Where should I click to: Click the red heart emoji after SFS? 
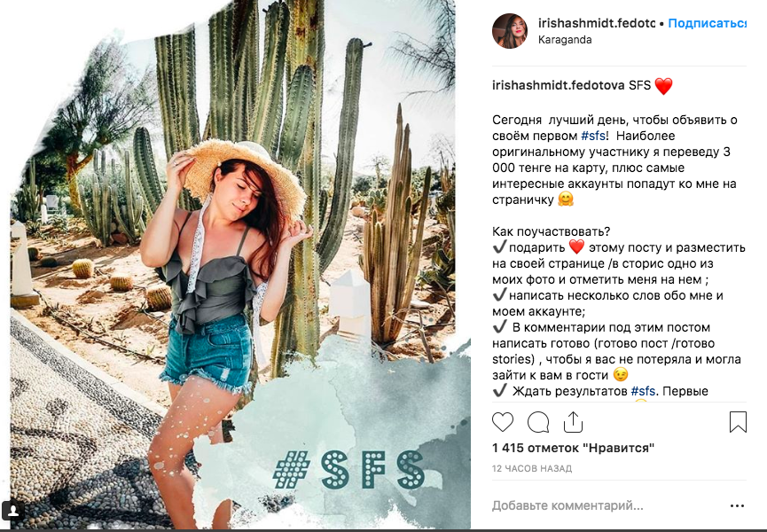click(663, 86)
